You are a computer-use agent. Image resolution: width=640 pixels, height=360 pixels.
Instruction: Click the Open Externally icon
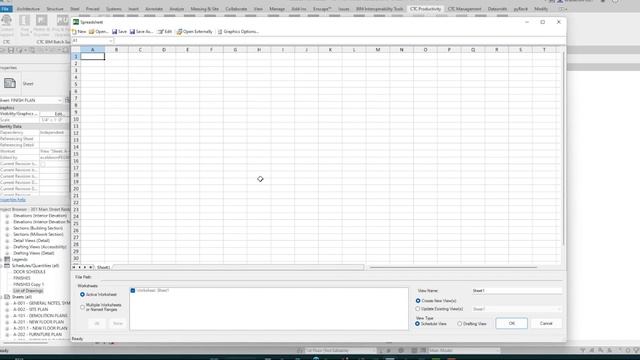(179, 31)
